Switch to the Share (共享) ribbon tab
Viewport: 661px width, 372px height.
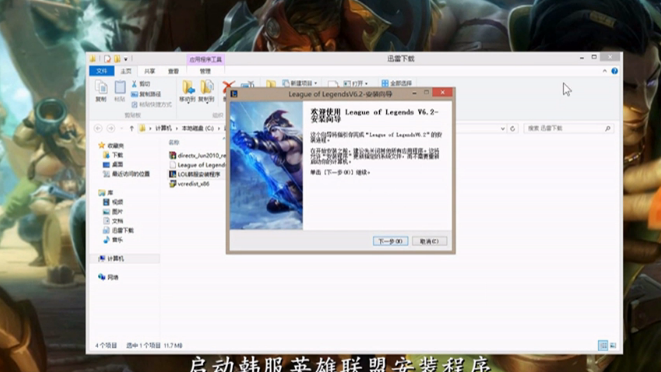pyautogui.click(x=149, y=71)
